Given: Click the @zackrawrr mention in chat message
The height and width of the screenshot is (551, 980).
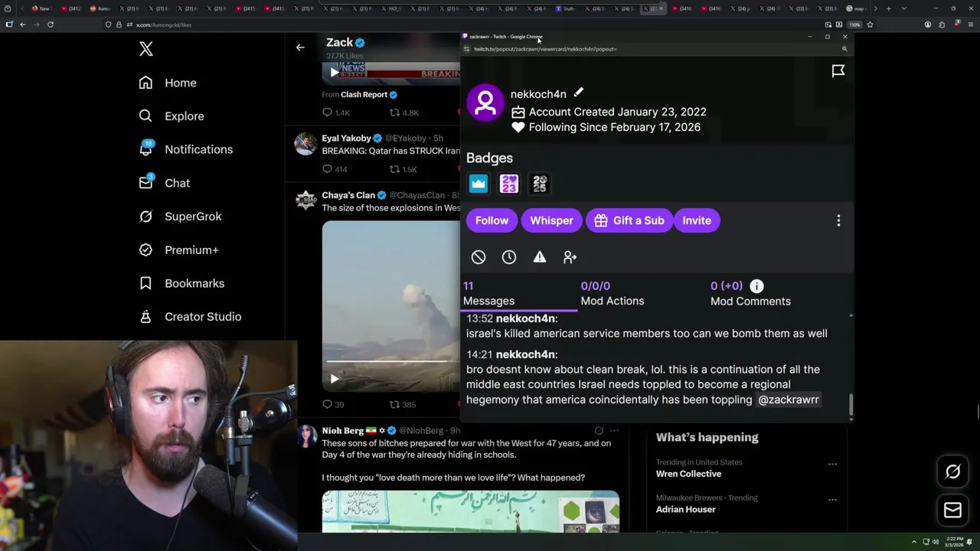Looking at the screenshot, I should click(789, 399).
